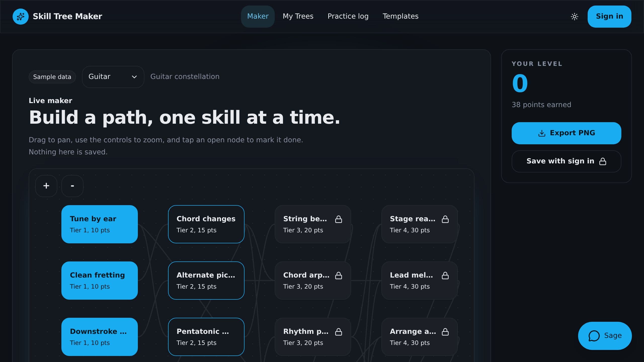
Task: Export the tree as PNG
Action: pos(566,133)
